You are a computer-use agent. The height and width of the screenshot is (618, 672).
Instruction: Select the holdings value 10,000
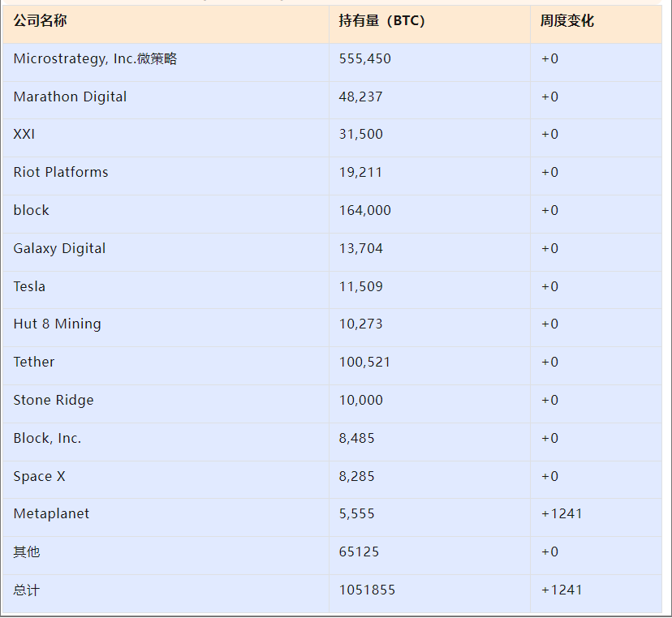pyautogui.click(x=360, y=400)
